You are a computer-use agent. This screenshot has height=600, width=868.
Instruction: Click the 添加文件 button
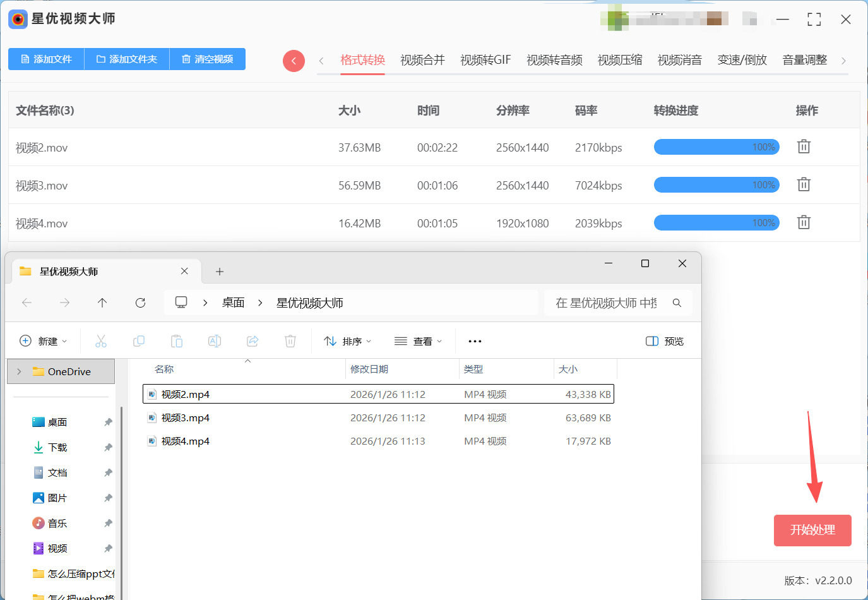(x=46, y=59)
